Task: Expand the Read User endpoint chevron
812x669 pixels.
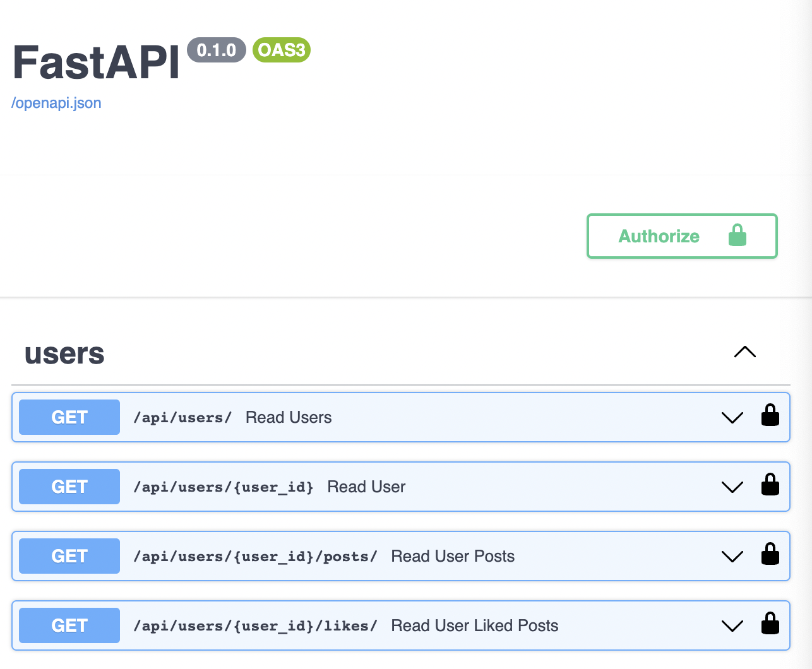Action: click(x=732, y=487)
